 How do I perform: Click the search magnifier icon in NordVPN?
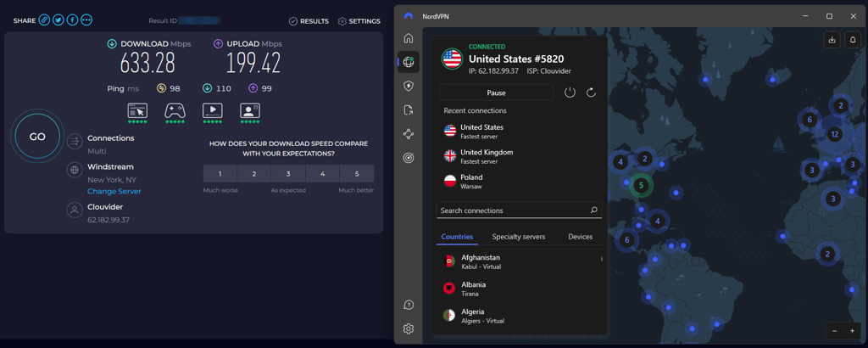(x=594, y=210)
